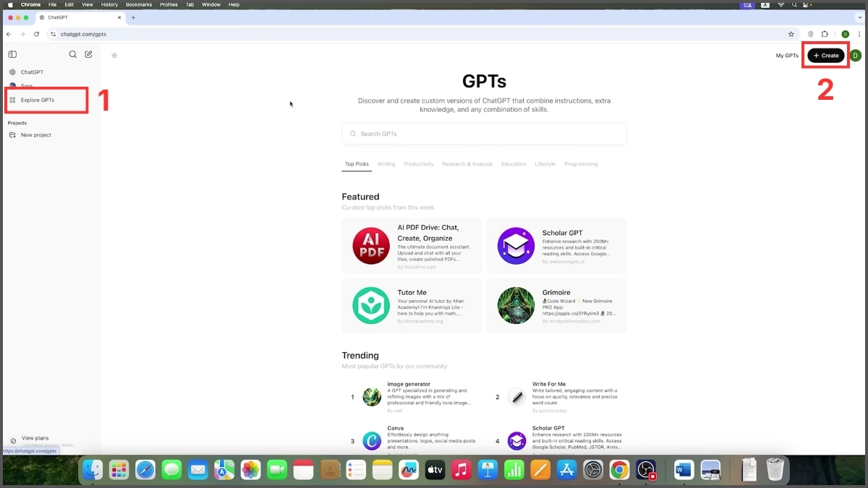The height and width of the screenshot is (488, 868).
Task: Open Music from the dock
Action: (461, 470)
